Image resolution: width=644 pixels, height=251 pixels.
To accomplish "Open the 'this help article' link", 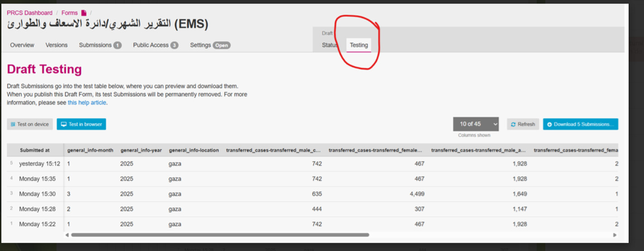I will coord(87,103).
